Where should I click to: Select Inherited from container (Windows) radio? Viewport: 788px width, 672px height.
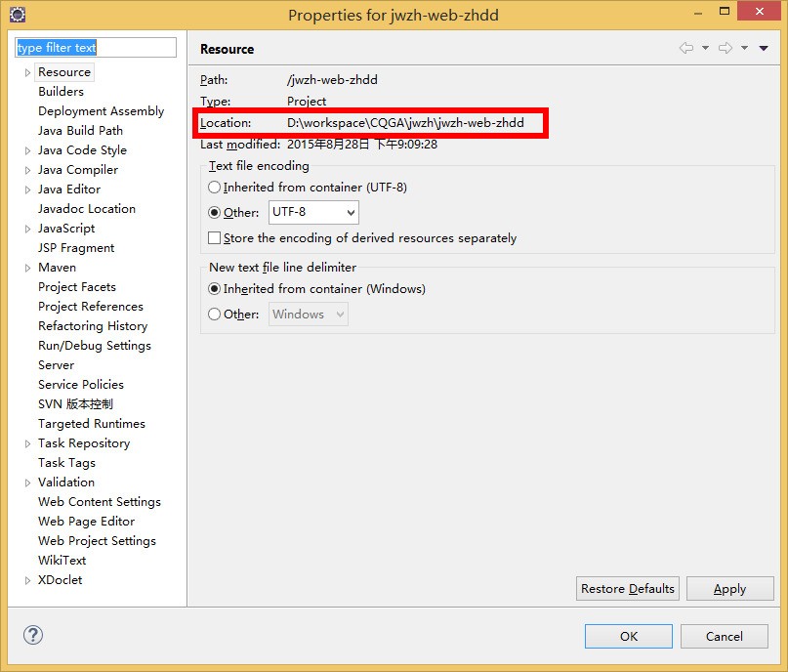(x=214, y=289)
